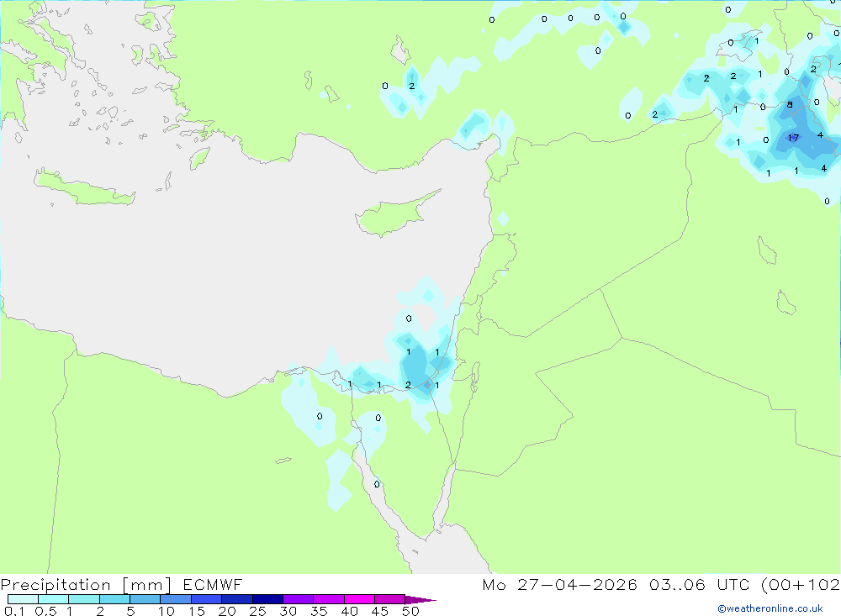Click the 50 legend scale label
Viewport: 841px width, 616px height.
pos(410,611)
